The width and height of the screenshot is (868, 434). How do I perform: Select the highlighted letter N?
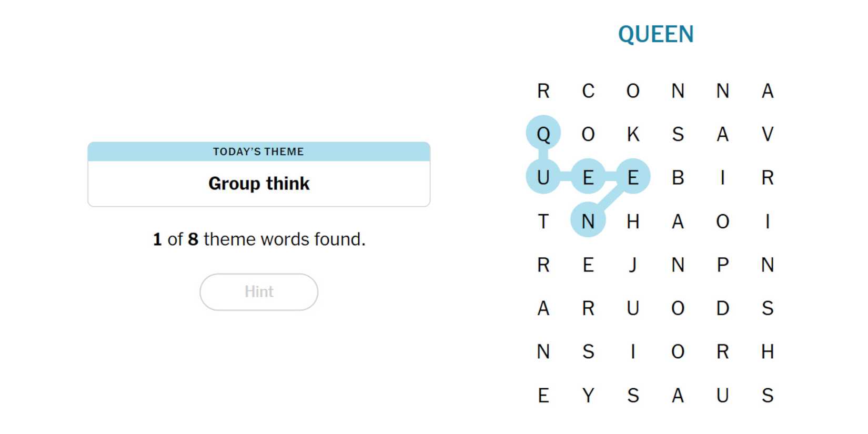[588, 221]
